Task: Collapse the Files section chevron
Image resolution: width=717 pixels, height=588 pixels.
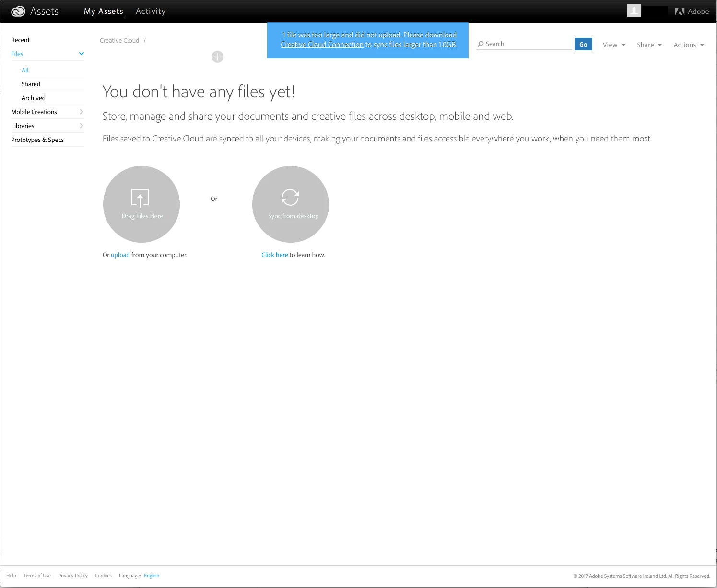Action: click(82, 54)
